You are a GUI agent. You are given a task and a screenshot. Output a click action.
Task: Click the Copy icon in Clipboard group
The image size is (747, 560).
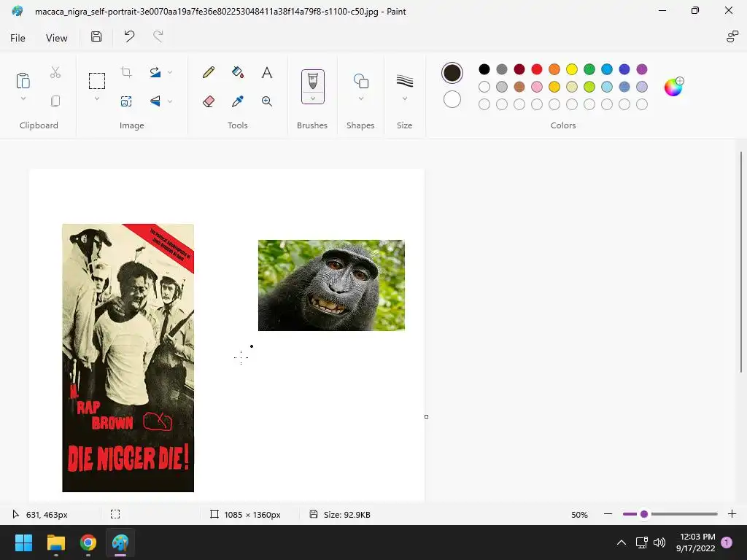(55, 101)
